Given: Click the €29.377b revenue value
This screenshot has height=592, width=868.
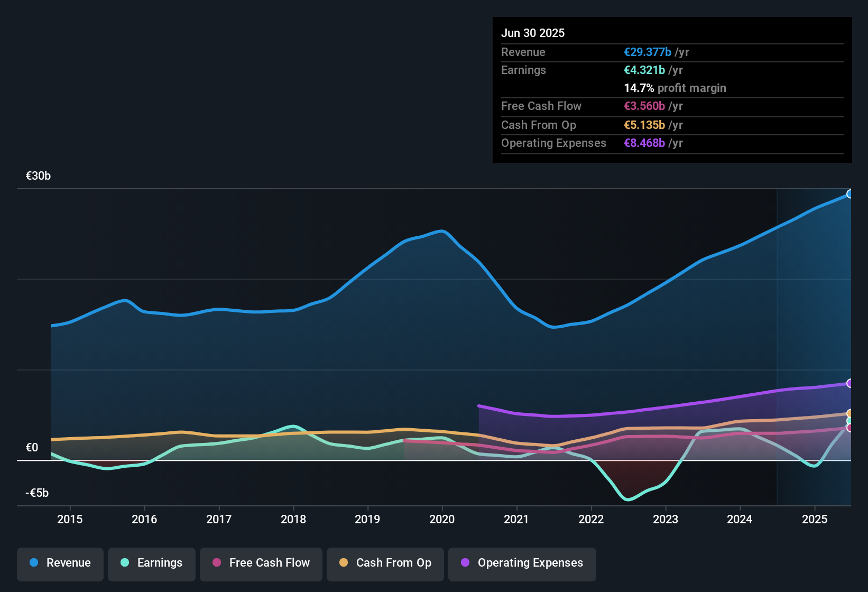Looking at the screenshot, I should coord(648,52).
